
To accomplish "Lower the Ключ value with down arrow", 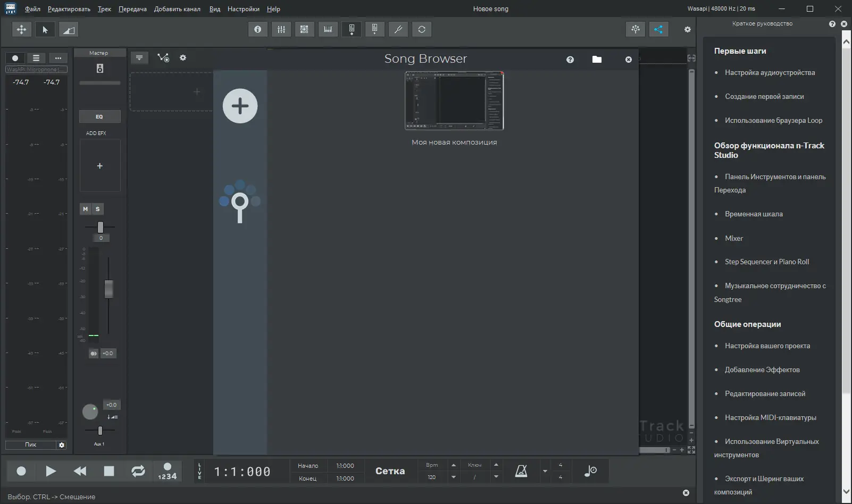I will 496,477.
